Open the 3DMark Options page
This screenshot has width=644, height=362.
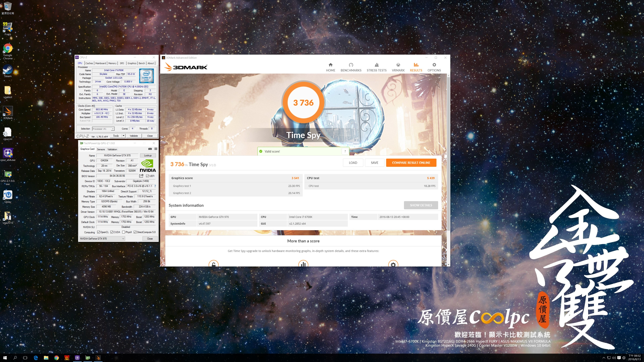[x=434, y=67]
